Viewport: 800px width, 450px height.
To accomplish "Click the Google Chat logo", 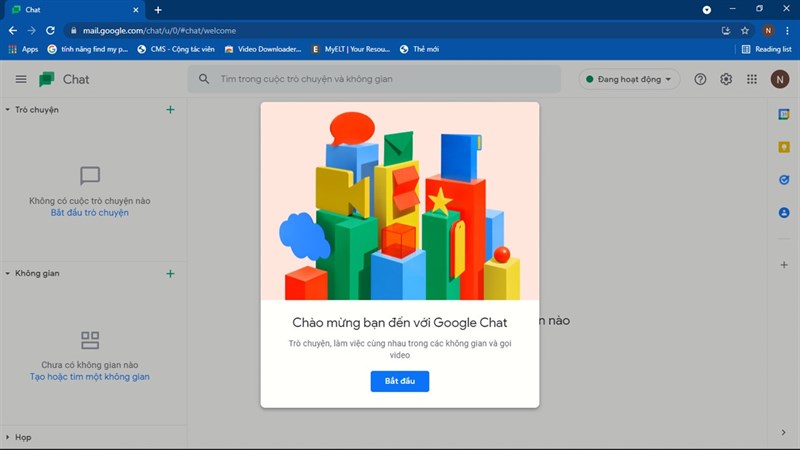I will (x=46, y=79).
